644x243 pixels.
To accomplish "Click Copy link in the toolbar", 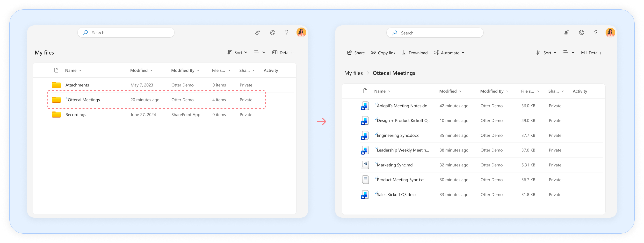I will [x=383, y=53].
